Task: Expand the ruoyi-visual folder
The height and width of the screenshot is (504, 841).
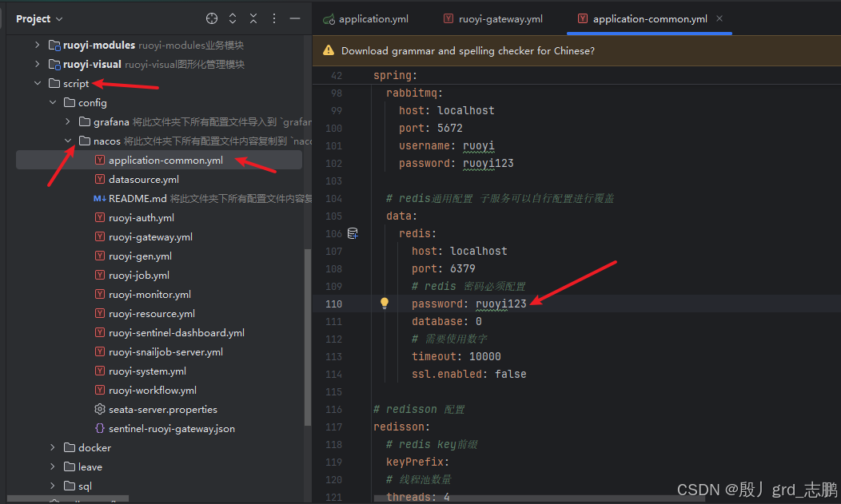Action: 37,64
